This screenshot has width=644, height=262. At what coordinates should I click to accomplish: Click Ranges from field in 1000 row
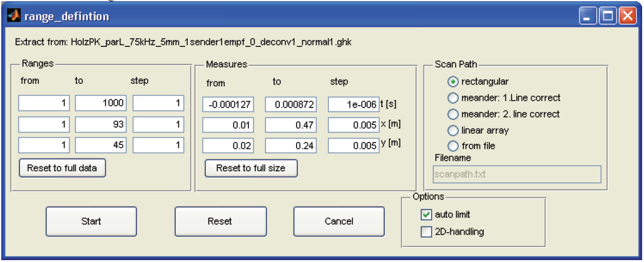coord(44,103)
